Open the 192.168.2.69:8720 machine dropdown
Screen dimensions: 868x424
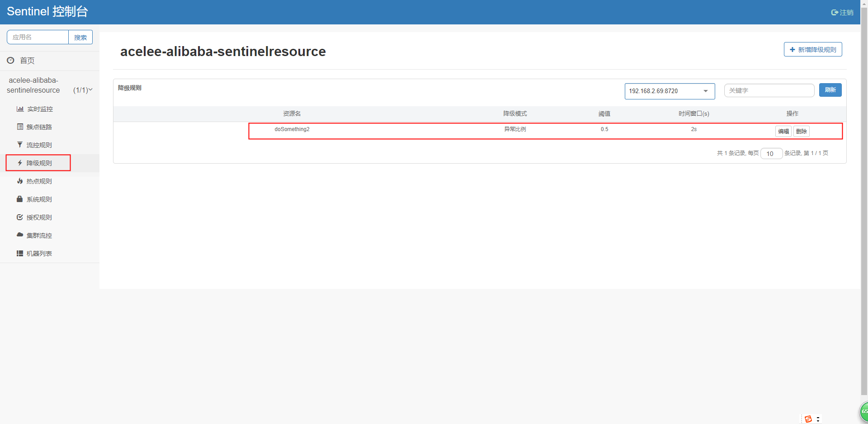670,91
